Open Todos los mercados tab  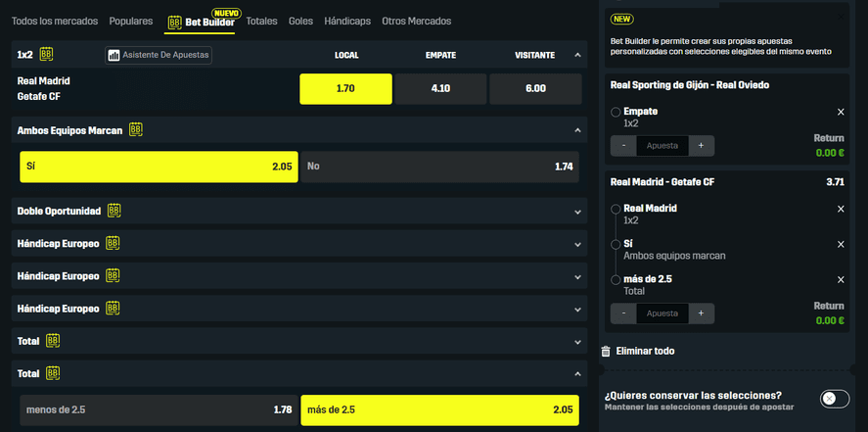(x=55, y=21)
